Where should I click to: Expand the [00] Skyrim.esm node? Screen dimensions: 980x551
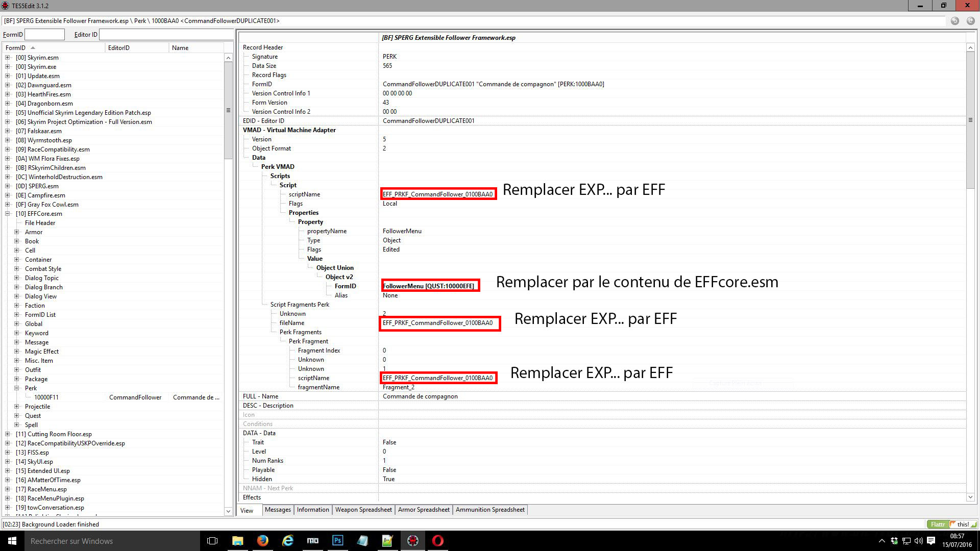click(x=8, y=58)
